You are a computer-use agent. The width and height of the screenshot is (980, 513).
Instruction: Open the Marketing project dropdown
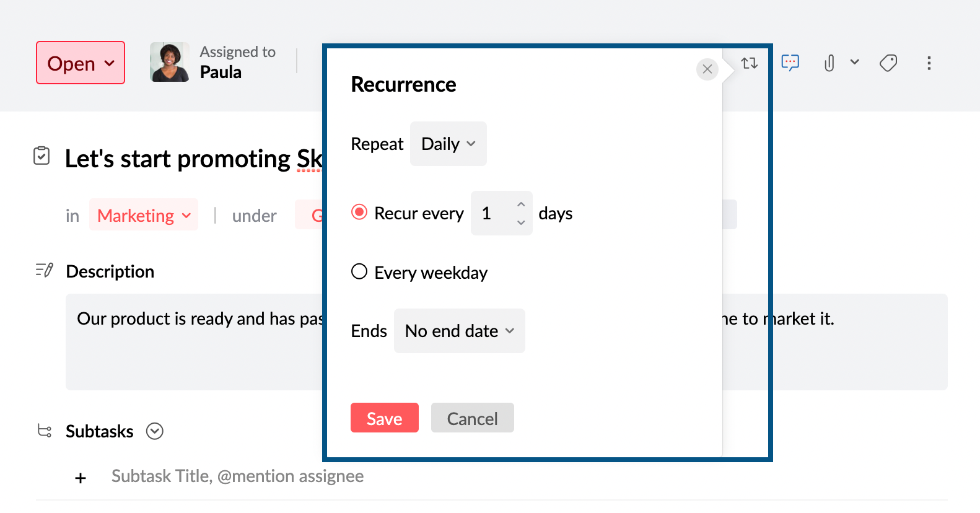click(144, 215)
